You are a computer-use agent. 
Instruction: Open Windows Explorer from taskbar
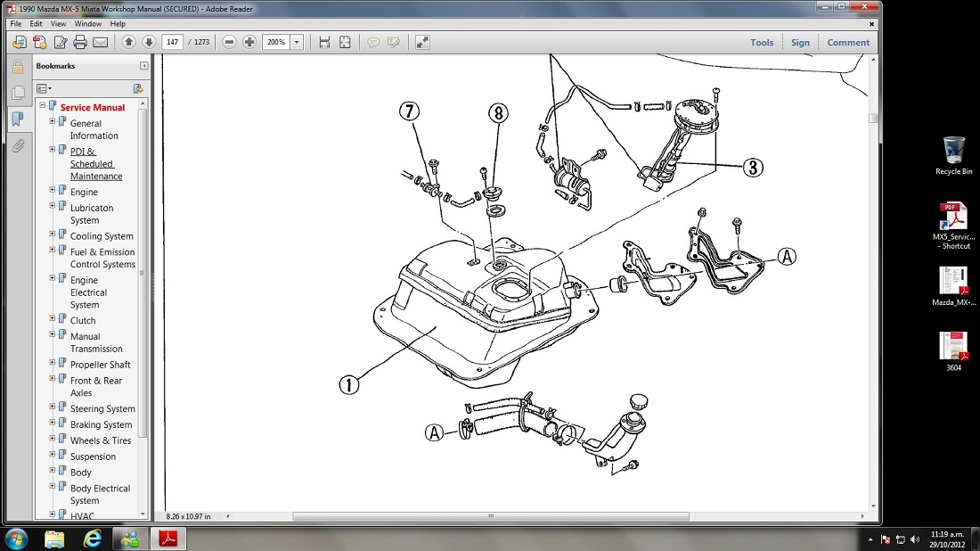point(54,539)
